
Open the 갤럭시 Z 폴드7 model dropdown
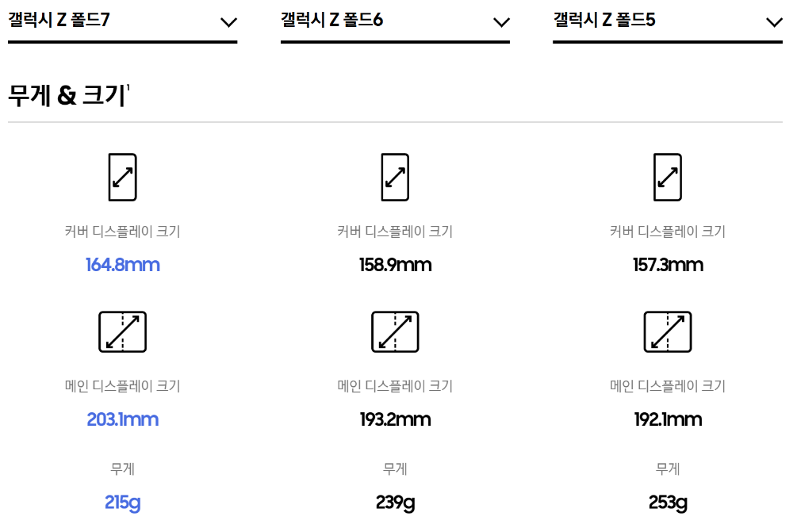pyautogui.click(x=228, y=22)
